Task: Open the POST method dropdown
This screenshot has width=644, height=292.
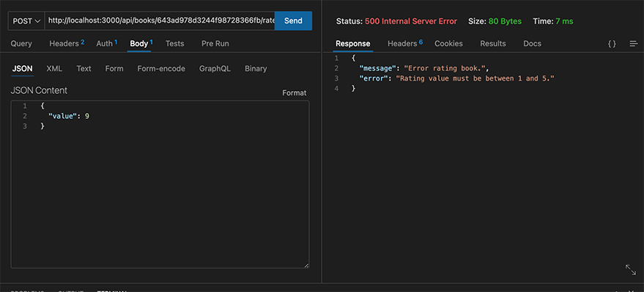Action: click(26, 21)
